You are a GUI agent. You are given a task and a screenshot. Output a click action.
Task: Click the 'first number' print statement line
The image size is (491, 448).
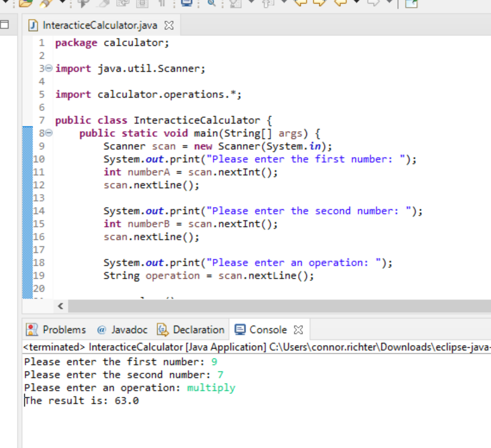click(260, 159)
